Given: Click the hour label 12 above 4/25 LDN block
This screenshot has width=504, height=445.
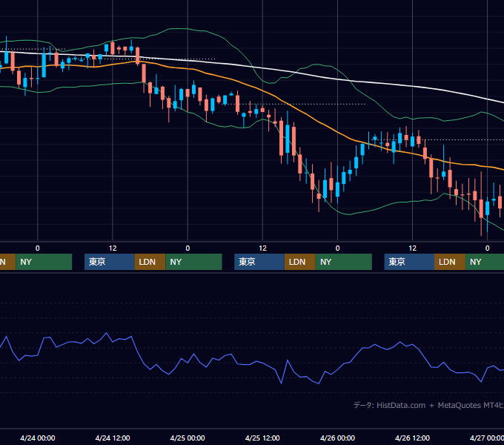Looking at the screenshot, I should coord(262,248).
